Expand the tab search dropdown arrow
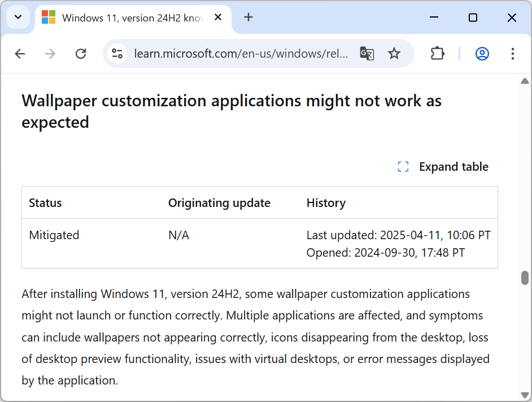The height and width of the screenshot is (402, 532). [x=18, y=18]
